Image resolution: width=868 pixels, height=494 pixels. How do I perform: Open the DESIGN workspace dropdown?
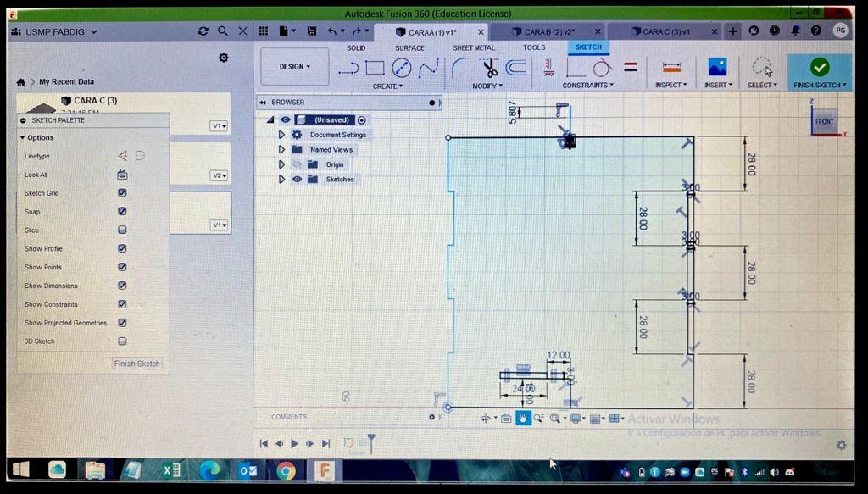pyautogui.click(x=294, y=66)
